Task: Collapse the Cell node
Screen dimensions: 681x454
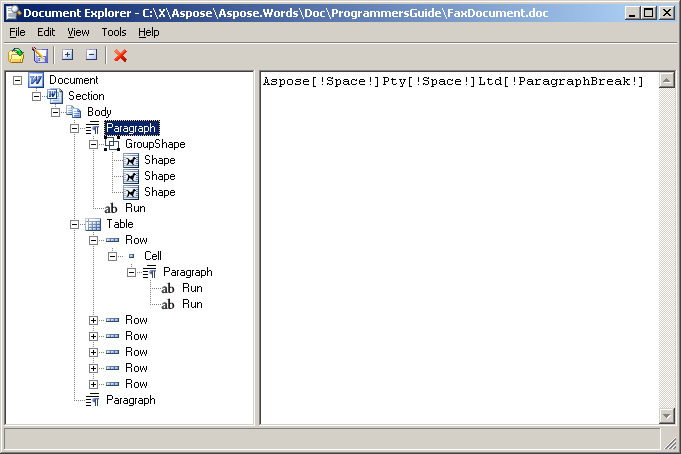Action: pos(113,256)
